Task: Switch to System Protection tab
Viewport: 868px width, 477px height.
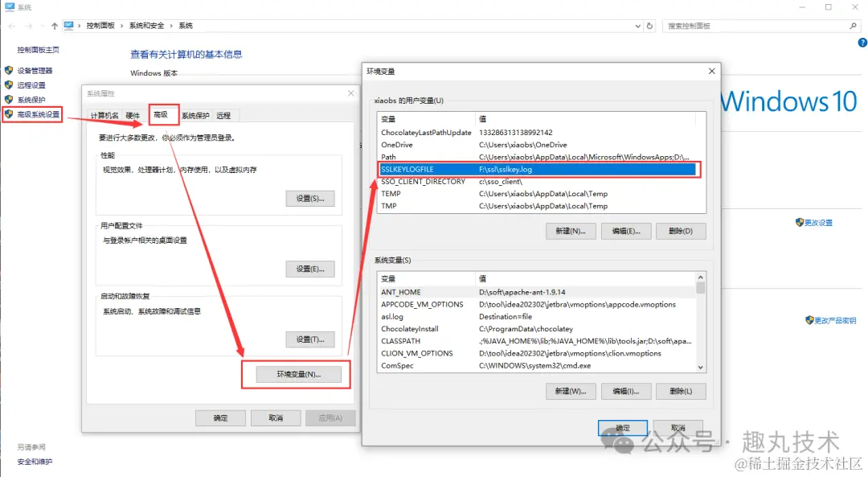Action: (x=195, y=115)
